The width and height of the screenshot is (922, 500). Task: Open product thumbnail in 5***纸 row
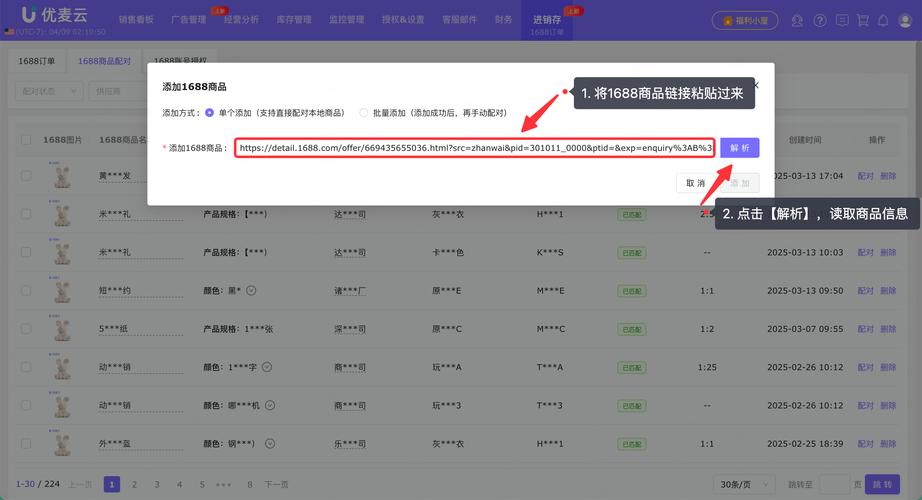[62, 329]
